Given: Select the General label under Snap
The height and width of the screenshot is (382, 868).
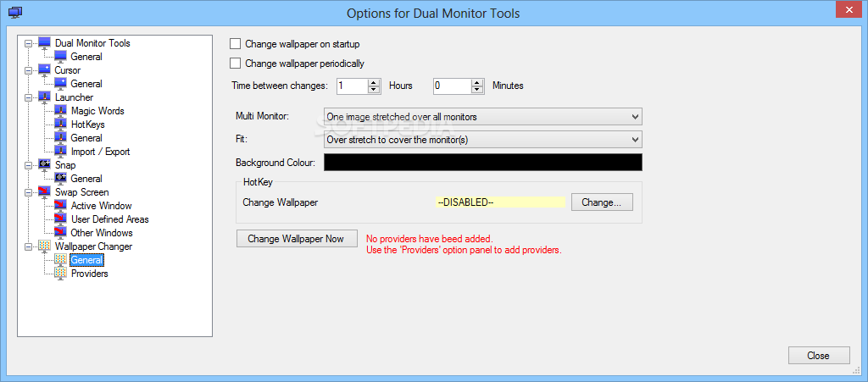Looking at the screenshot, I should pyautogui.click(x=86, y=179).
